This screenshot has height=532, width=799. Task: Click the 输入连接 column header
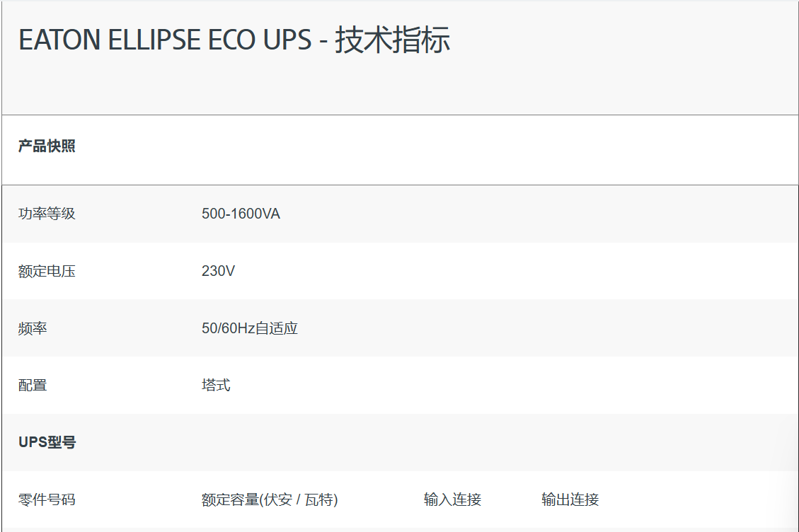click(452, 499)
